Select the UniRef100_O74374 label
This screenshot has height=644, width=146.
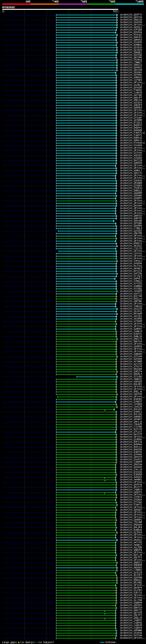point(131,366)
